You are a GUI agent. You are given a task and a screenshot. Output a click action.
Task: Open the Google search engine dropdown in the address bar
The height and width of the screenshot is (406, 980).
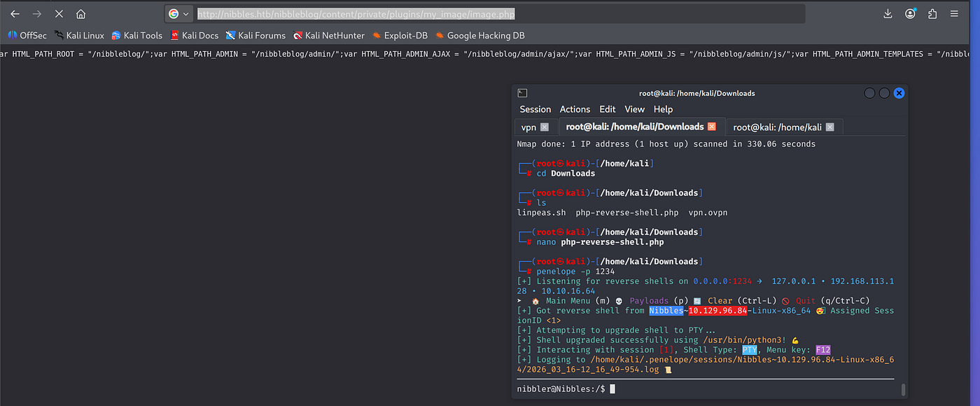click(179, 13)
